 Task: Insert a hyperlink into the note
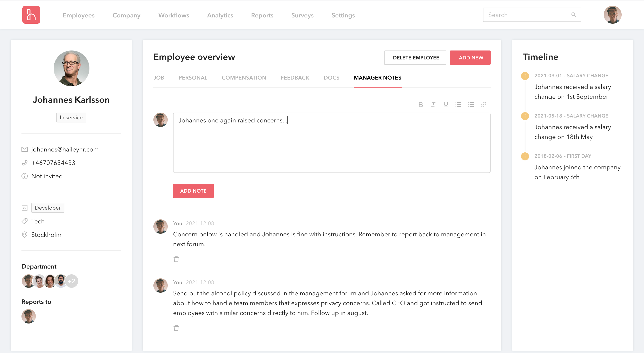[x=483, y=104]
